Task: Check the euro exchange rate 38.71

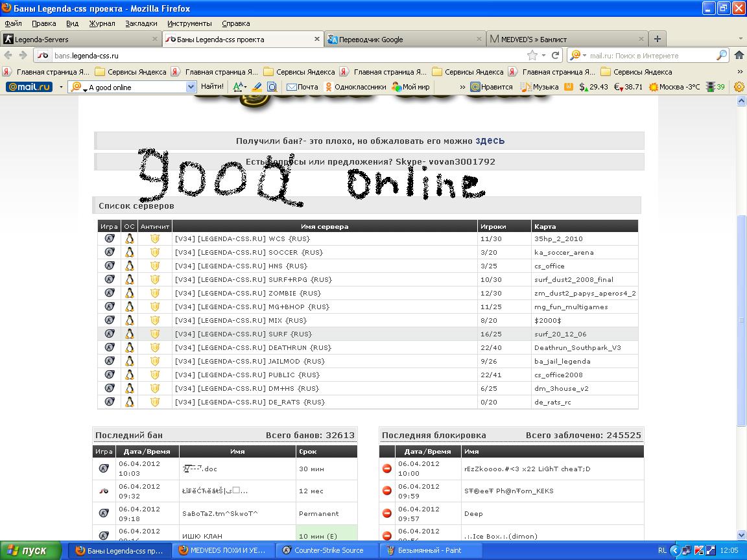Action: [628, 87]
